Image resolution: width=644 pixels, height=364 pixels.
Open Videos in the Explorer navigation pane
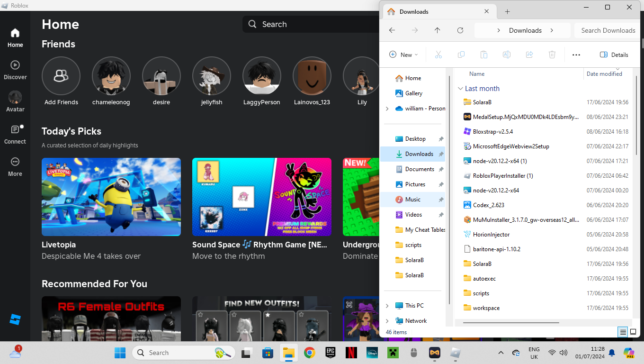click(x=413, y=215)
